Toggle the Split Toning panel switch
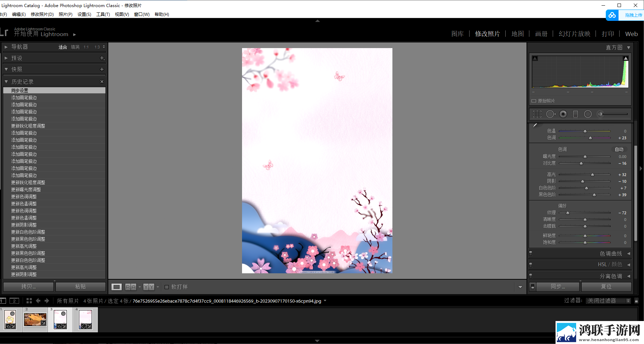The height and width of the screenshot is (344, 644). tap(530, 275)
